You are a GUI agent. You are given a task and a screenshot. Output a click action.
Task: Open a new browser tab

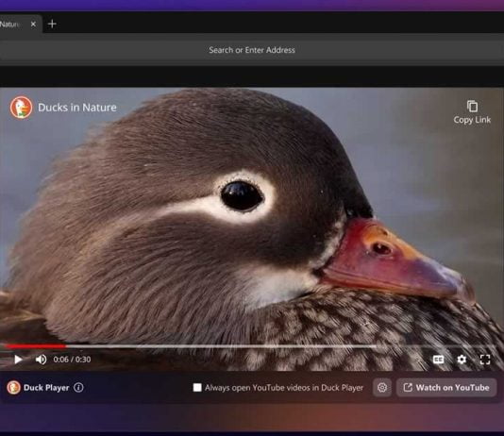click(52, 24)
